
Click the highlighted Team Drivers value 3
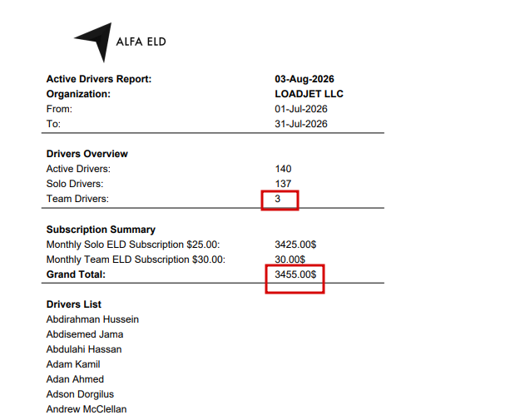click(278, 199)
